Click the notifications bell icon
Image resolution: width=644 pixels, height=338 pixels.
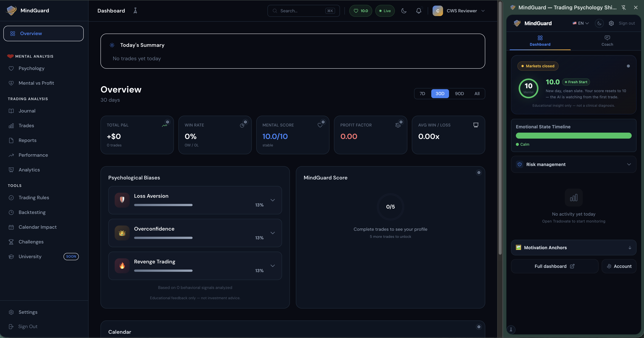pos(419,11)
